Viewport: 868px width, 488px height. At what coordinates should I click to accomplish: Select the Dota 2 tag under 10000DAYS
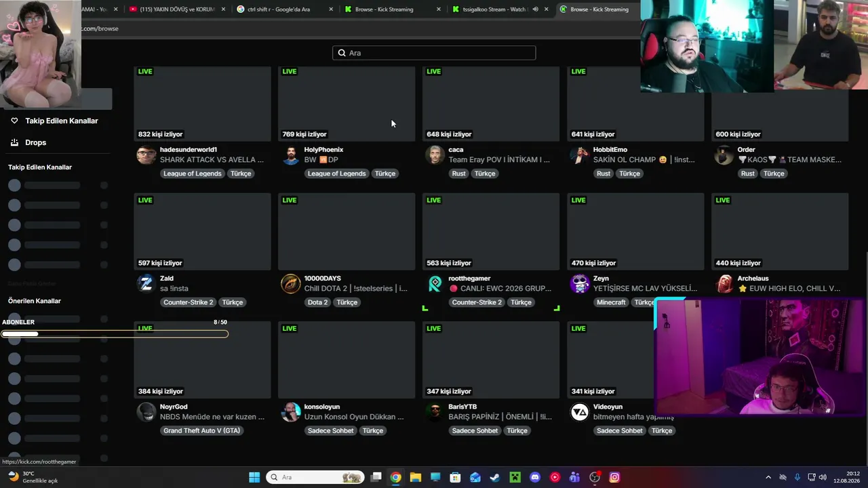[x=317, y=302]
